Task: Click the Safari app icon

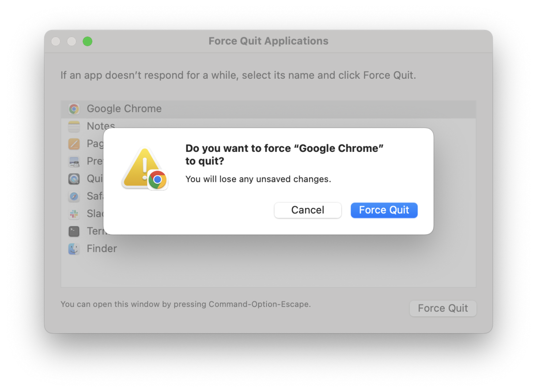Action: [74, 196]
